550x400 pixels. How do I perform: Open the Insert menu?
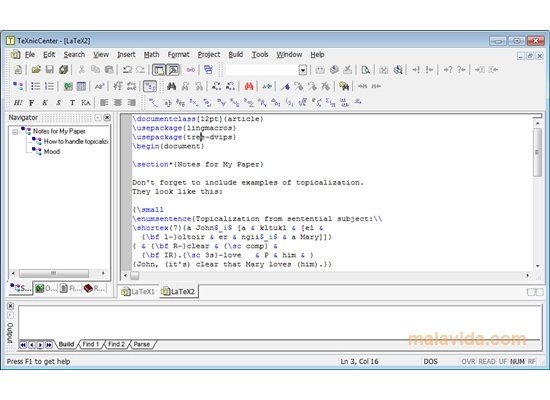click(126, 55)
